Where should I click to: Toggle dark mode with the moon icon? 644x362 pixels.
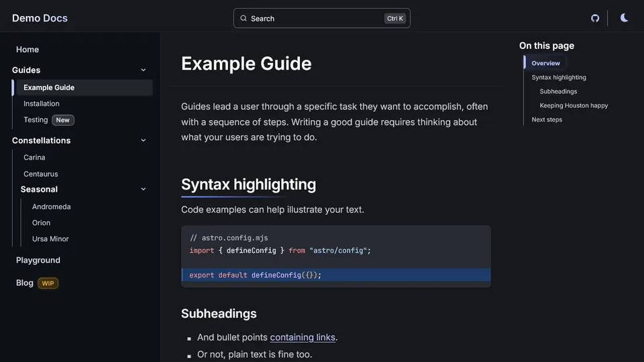click(x=625, y=18)
